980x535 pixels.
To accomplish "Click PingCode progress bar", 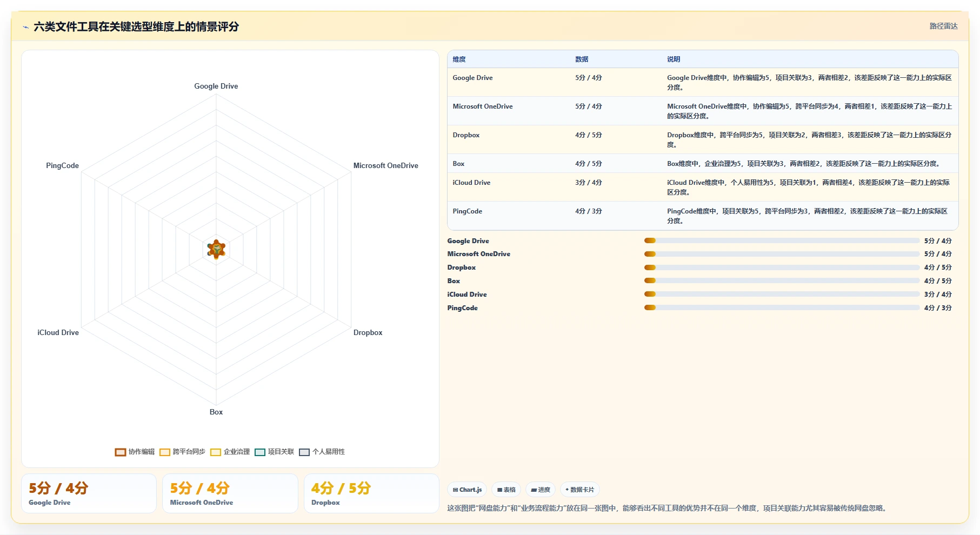I will pyautogui.click(x=782, y=307).
